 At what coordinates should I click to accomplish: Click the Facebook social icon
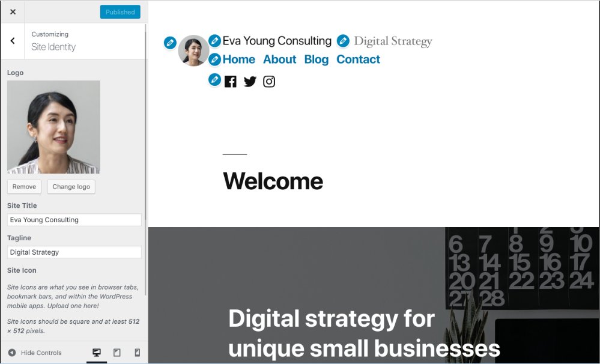point(230,81)
